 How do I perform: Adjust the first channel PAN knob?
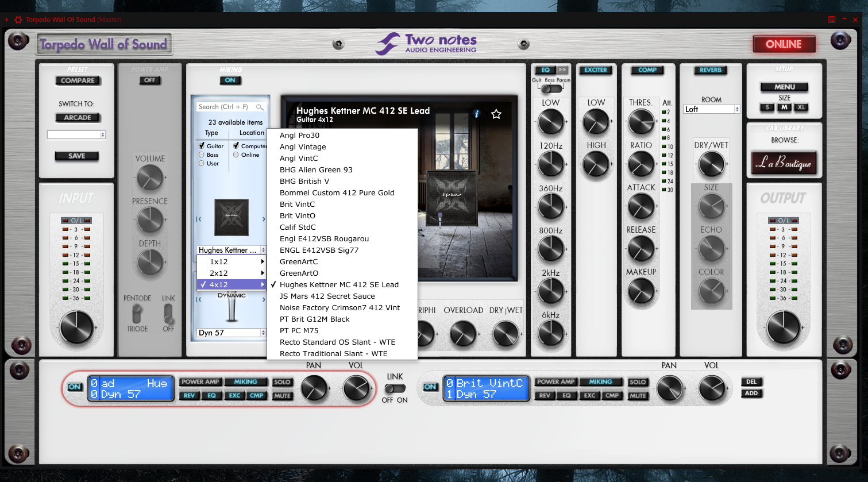point(314,388)
